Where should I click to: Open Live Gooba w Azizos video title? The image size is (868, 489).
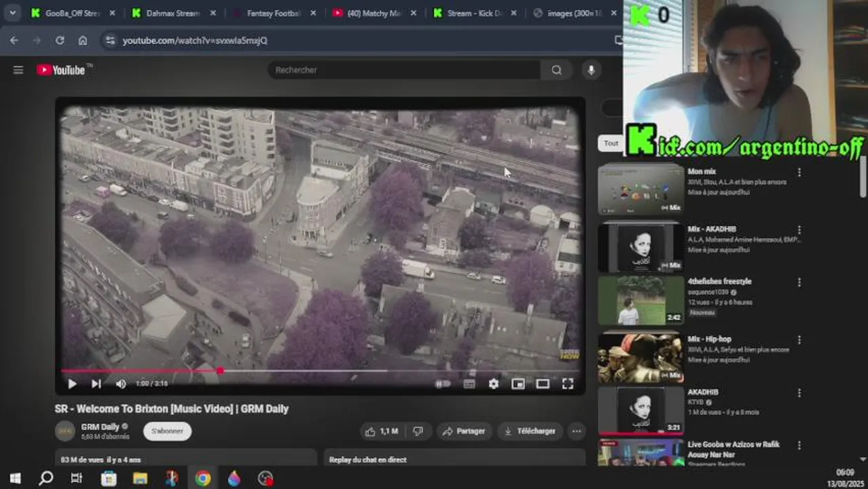pyautogui.click(x=734, y=450)
